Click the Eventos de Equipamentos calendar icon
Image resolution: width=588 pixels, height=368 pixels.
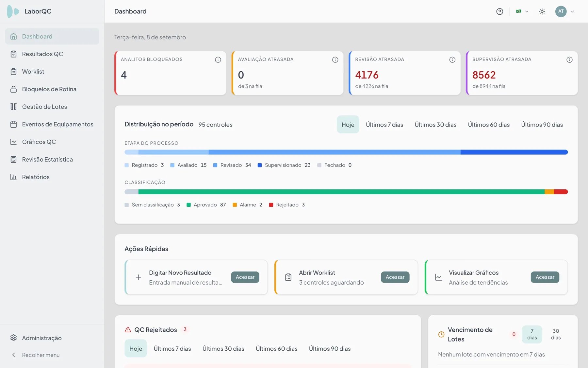[13, 124]
